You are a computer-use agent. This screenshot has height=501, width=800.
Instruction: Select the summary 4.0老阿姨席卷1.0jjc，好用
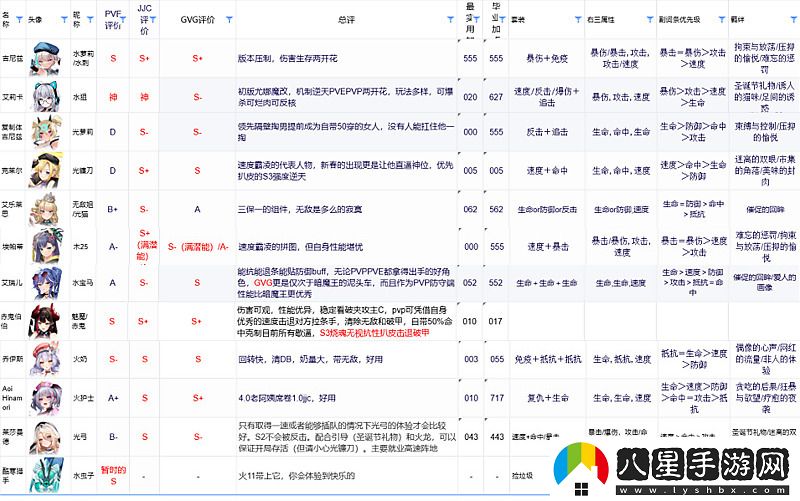click(287, 398)
